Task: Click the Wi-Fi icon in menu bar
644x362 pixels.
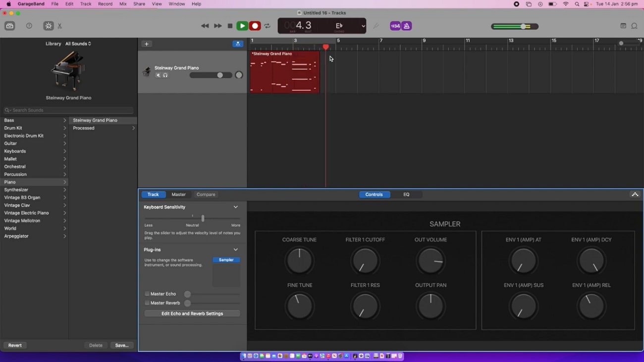Action: coord(566,4)
